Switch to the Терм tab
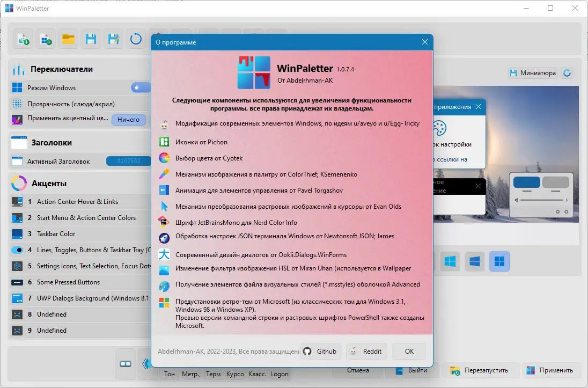The width and height of the screenshot is (588, 388). [x=213, y=374]
